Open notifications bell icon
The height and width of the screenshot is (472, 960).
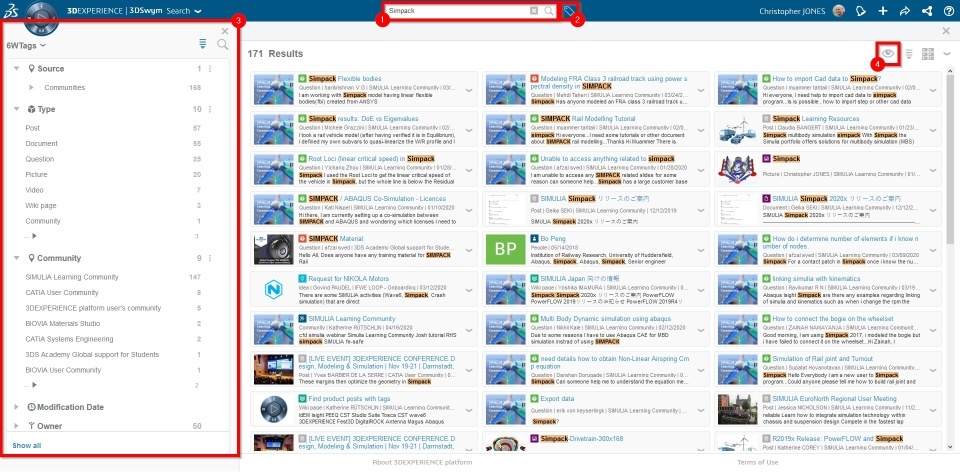click(x=861, y=11)
